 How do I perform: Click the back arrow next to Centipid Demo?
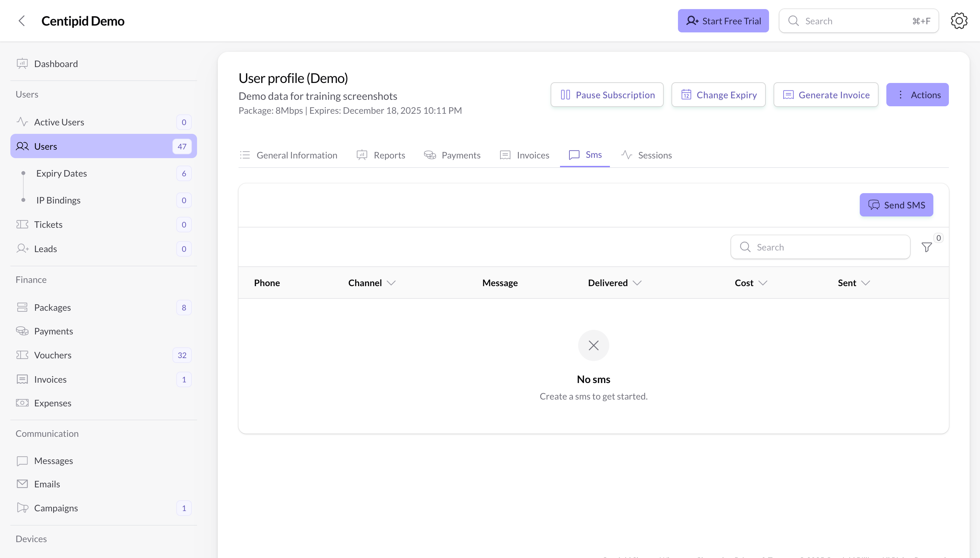coord(22,21)
